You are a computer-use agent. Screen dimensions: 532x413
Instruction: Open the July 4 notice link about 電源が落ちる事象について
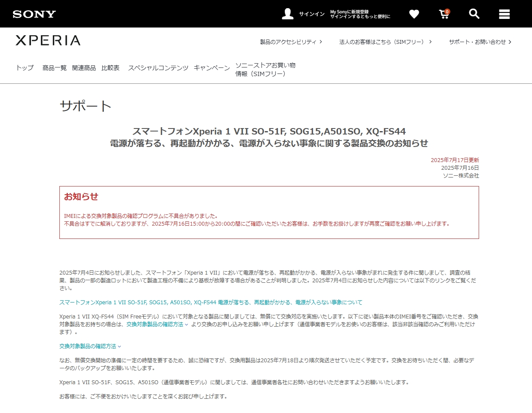tap(211, 303)
